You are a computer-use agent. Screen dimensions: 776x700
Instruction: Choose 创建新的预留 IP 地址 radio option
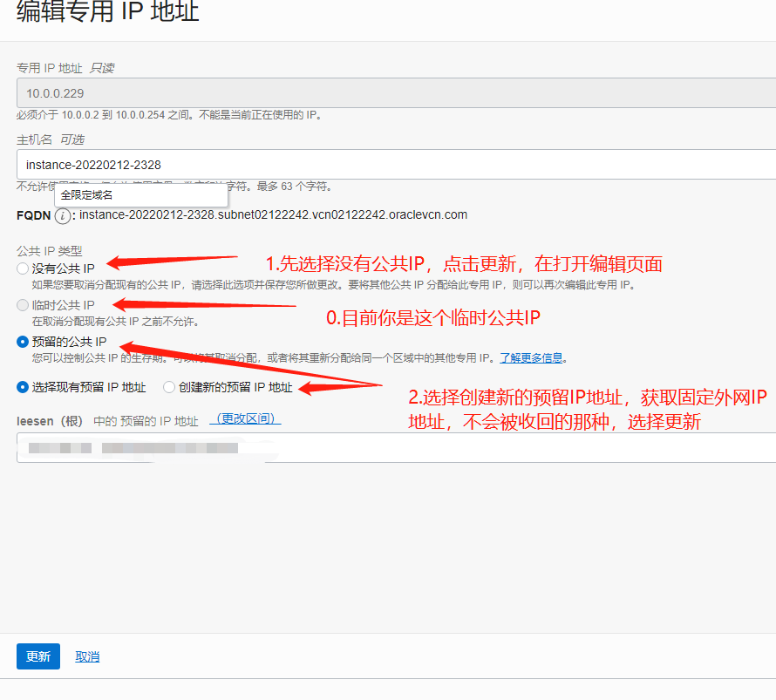(169, 387)
